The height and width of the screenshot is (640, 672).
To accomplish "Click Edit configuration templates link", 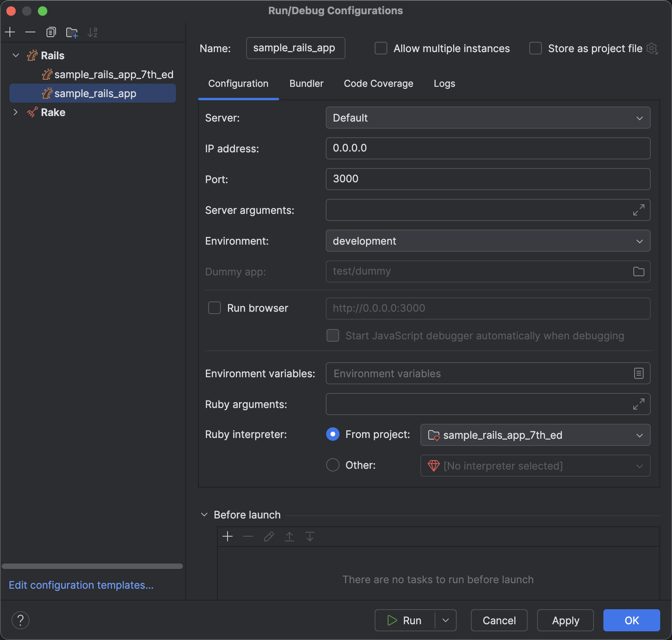I will pos(81,585).
